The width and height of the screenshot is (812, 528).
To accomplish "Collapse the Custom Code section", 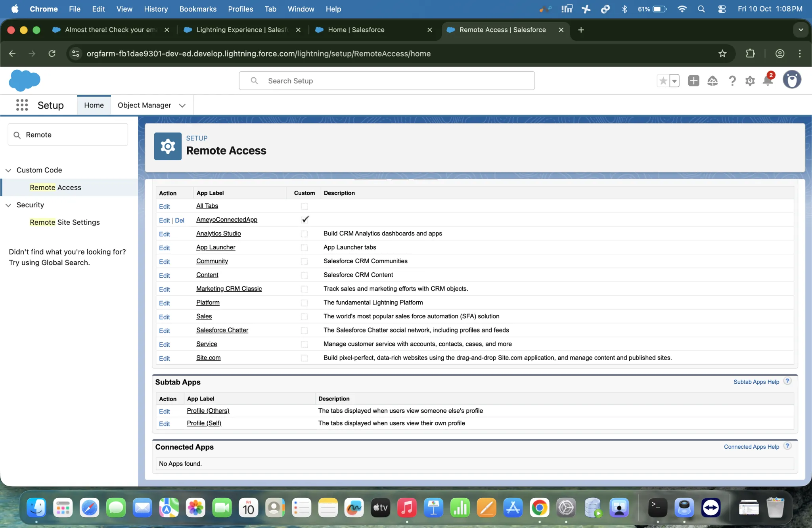I will (x=8, y=170).
